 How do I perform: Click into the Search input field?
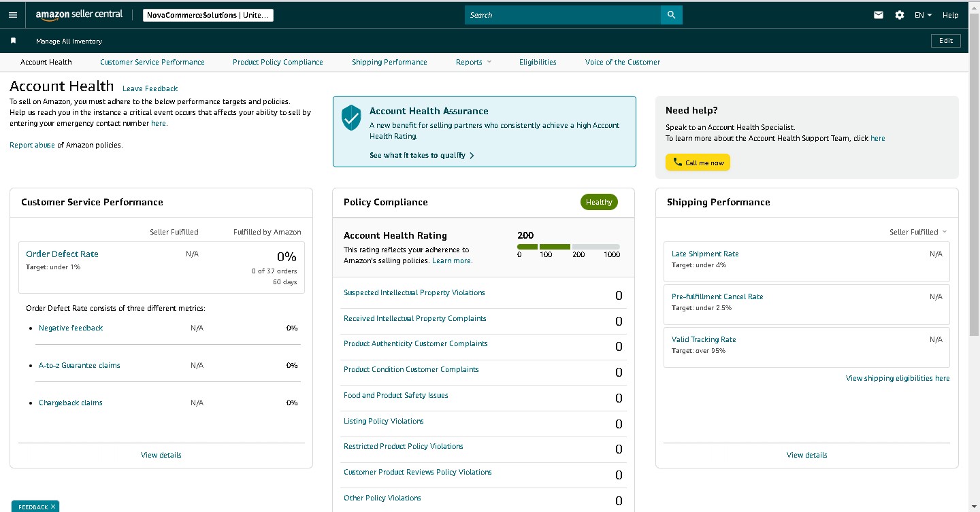pos(563,15)
